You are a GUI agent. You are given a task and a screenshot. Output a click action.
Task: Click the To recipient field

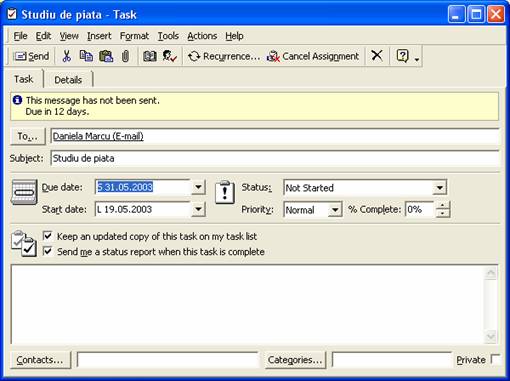click(x=275, y=136)
